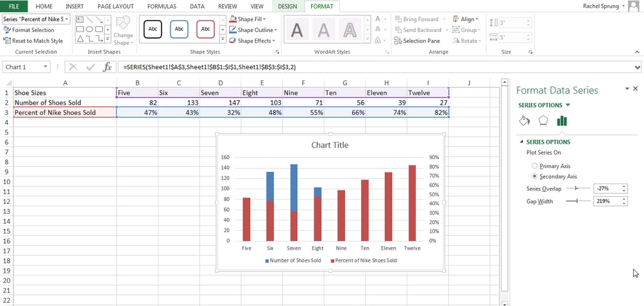Open the Name Box dropdown

point(46,67)
